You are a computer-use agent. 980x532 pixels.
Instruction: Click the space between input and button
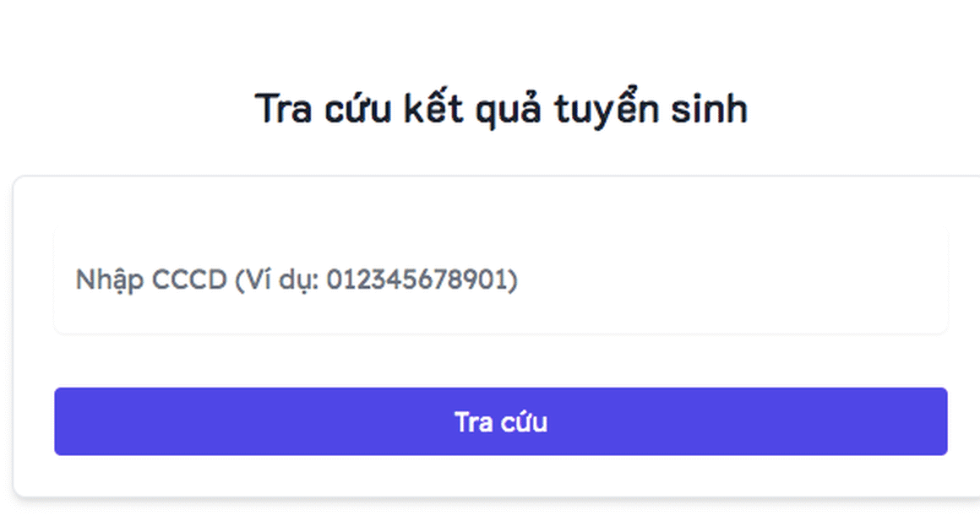point(502,361)
